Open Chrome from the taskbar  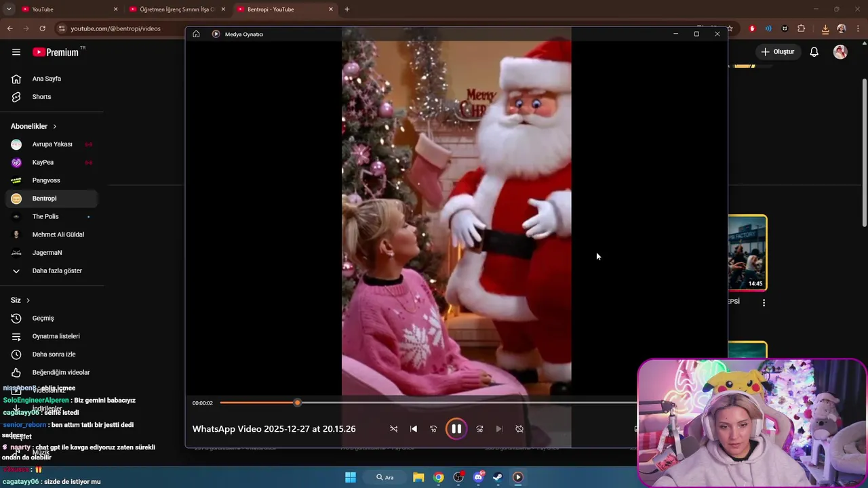pyautogui.click(x=439, y=477)
